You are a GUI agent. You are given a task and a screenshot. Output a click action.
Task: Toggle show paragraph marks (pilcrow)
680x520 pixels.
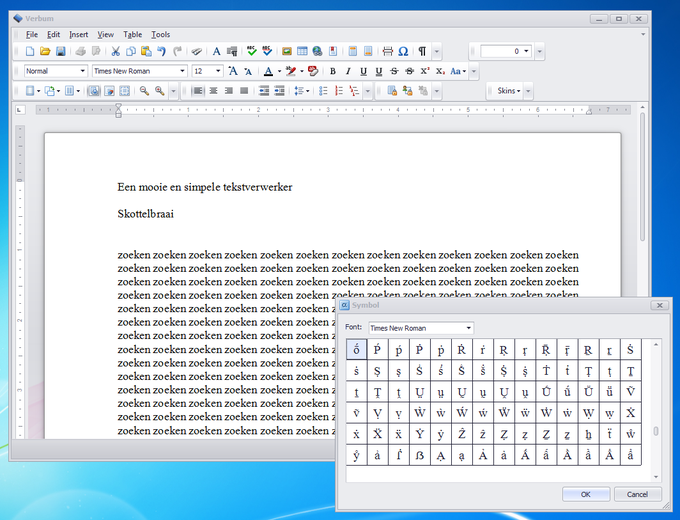click(x=422, y=51)
